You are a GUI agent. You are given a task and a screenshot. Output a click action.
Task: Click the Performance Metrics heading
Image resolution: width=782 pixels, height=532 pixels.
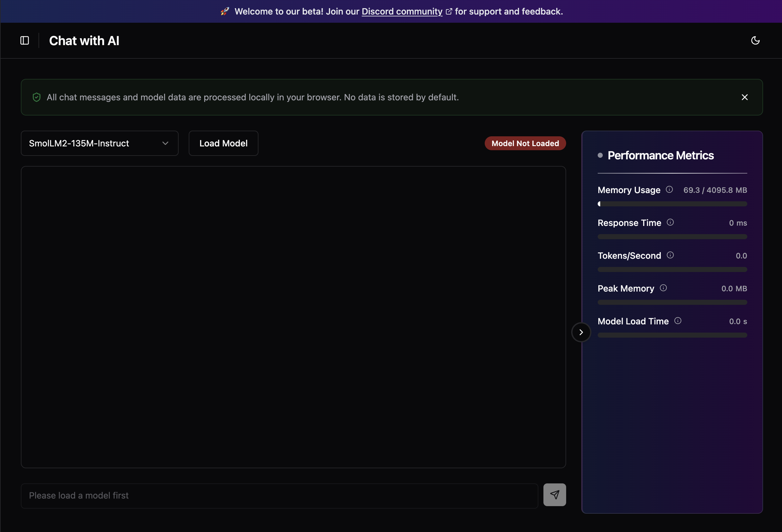(x=660, y=156)
